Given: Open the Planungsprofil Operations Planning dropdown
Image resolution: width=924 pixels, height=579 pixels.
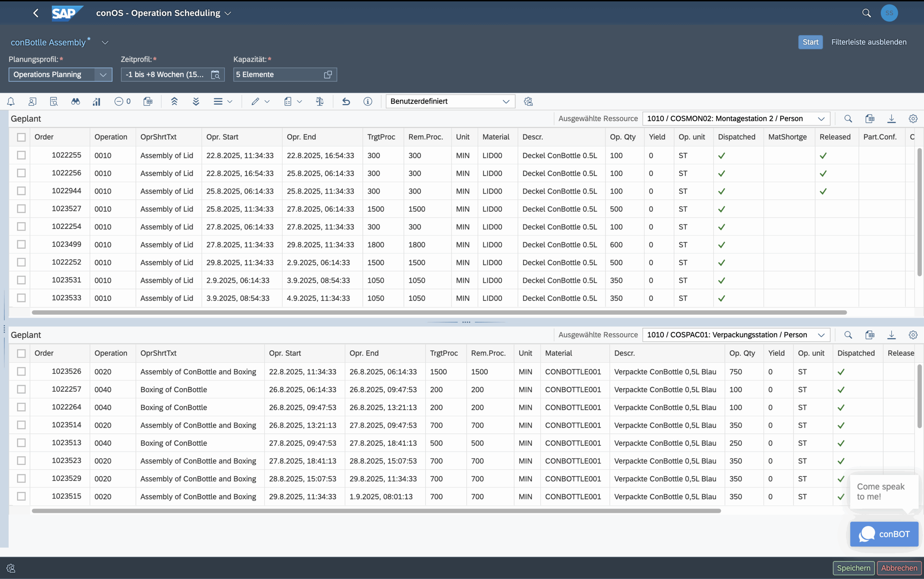Looking at the screenshot, I should pos(103,75).
